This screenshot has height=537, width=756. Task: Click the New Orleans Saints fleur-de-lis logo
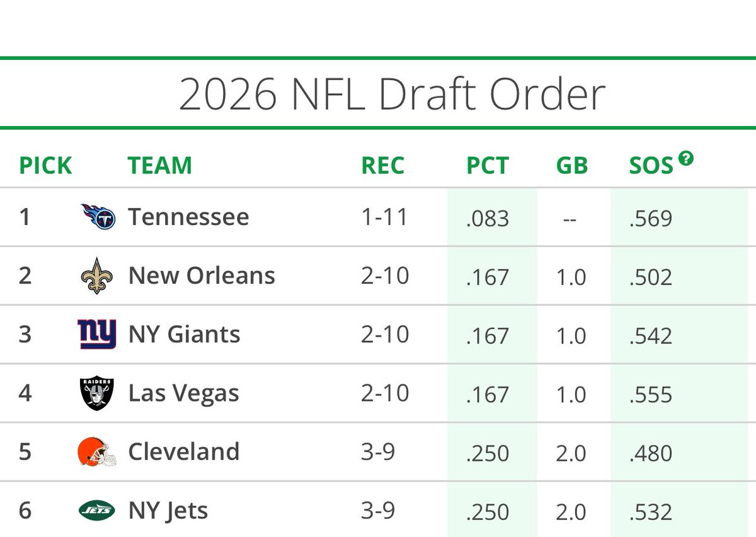click(98, 275)
